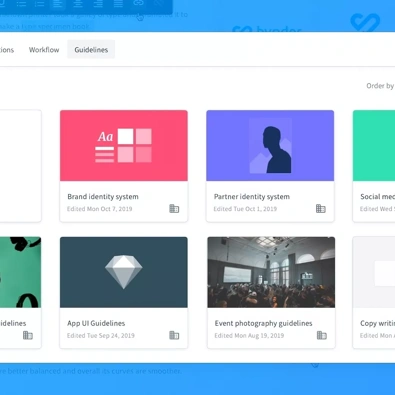
Task: Click the book icon on Brand identity system card
Action: click(174, 209)
